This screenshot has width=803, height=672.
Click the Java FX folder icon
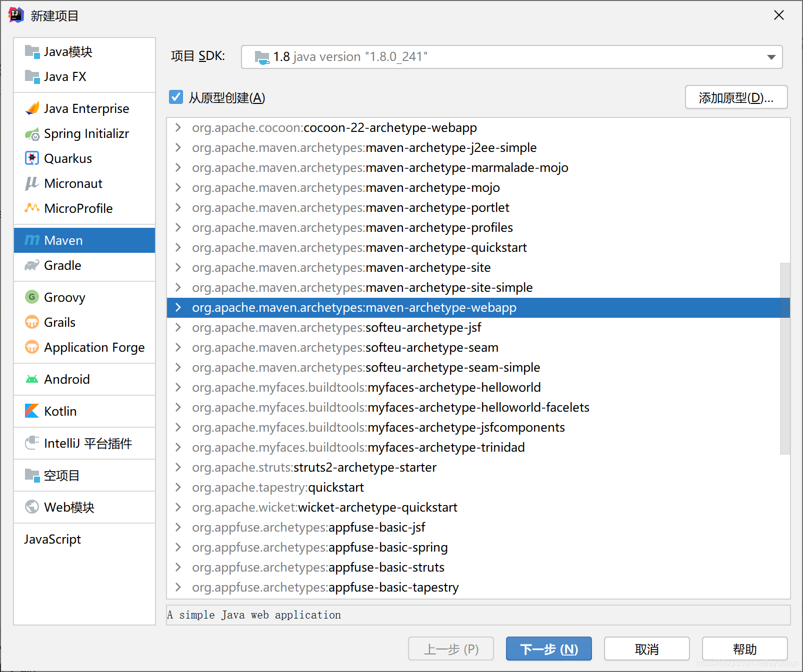[32, 76]
